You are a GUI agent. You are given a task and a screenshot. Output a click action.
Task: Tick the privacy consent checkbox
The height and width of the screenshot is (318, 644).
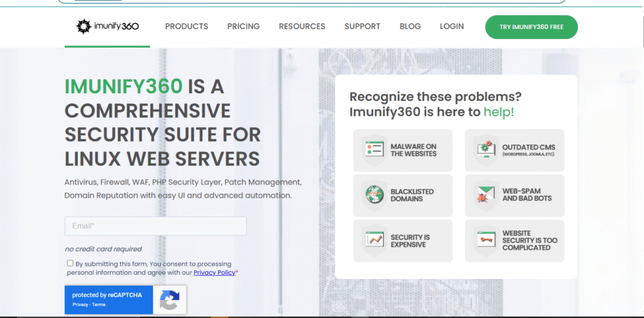[70, 263]
